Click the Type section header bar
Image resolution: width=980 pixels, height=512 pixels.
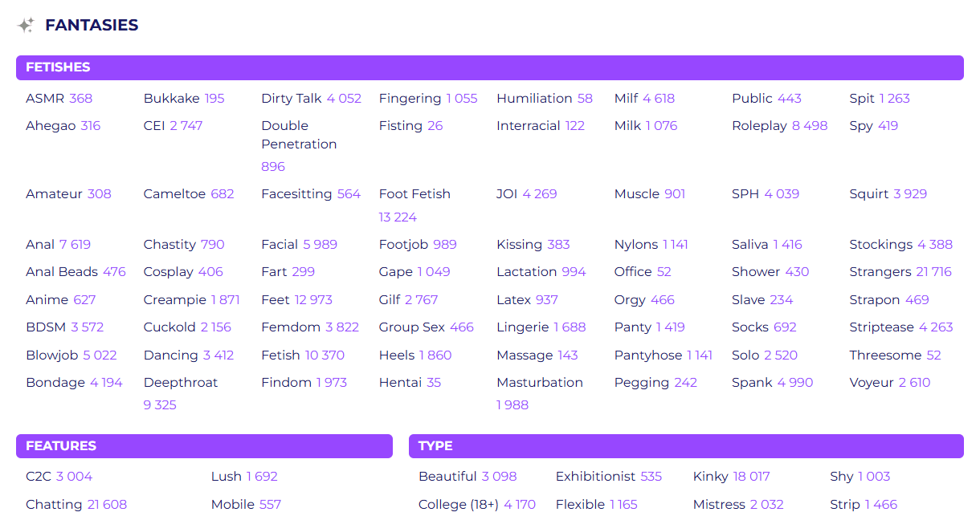[x=685, y=446]
